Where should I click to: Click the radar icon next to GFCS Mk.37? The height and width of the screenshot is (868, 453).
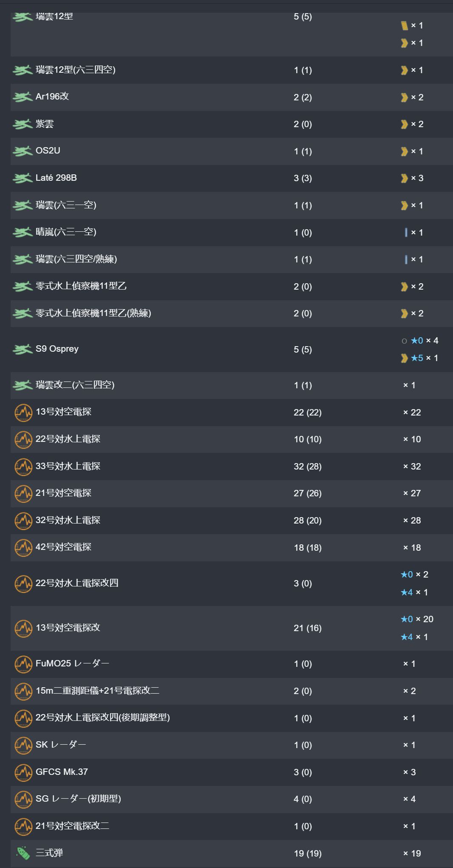point(23,772)
